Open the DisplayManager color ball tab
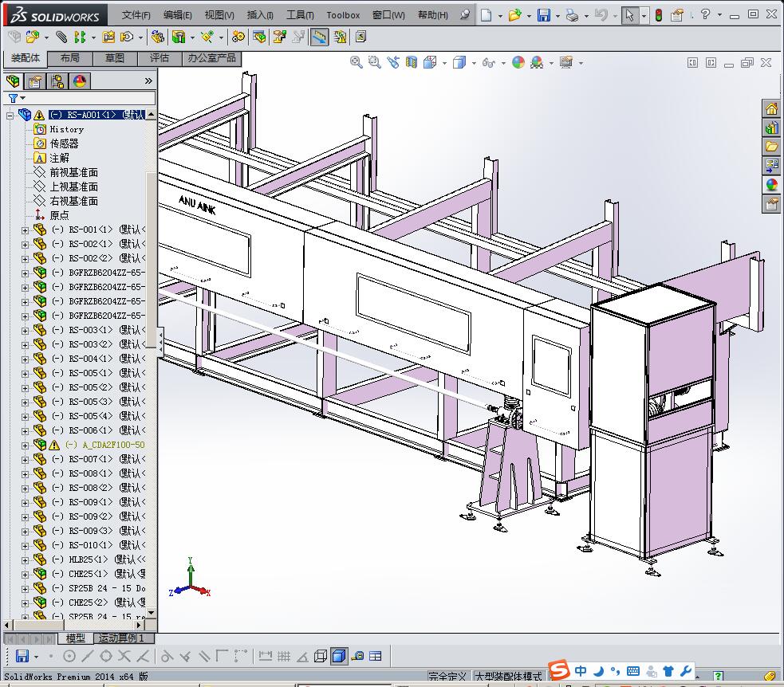The image size is (784, 687). tap(80, 81)
